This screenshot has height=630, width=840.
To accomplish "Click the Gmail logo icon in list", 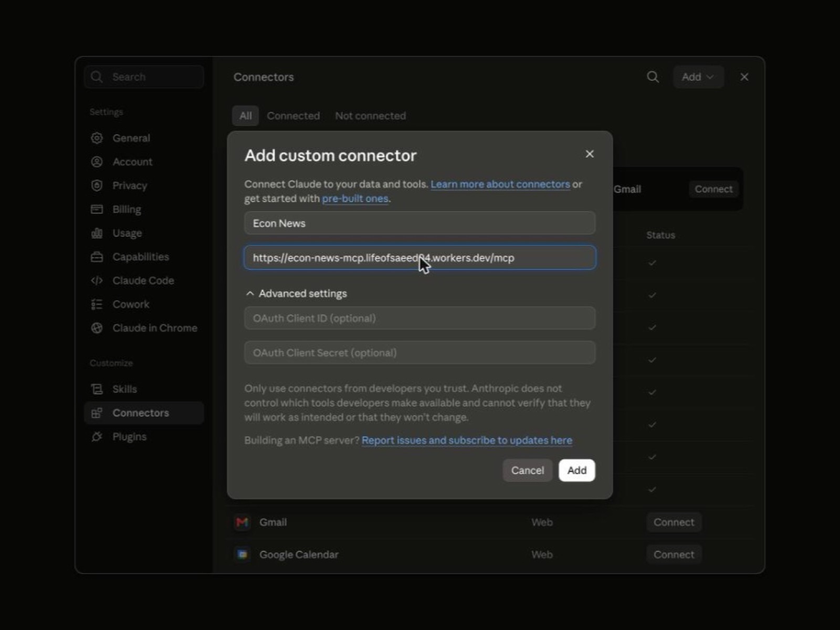I will tap(242, 522).
